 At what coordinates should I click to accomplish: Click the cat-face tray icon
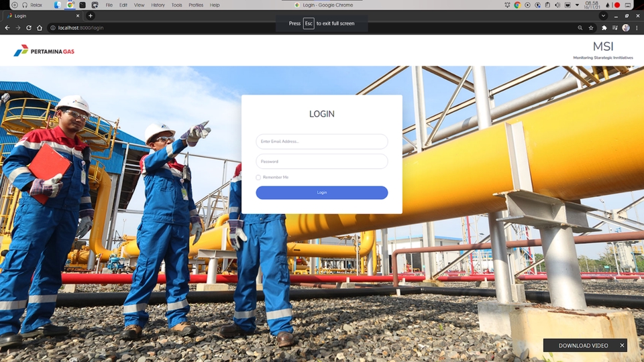tap(568, 5)
